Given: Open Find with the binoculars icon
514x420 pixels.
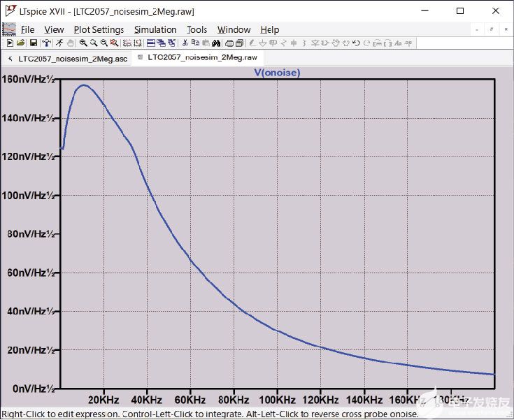Looking at the screenshot, I should tap(216, 43).
